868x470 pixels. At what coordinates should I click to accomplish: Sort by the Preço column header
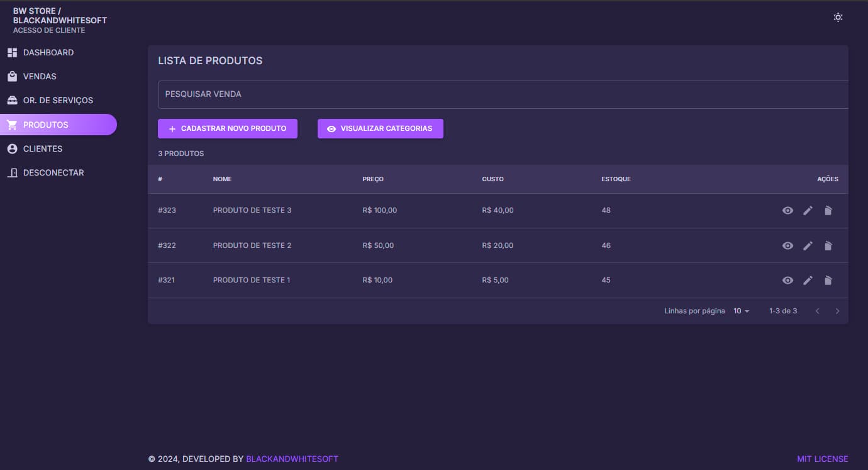tap(373, 179)
